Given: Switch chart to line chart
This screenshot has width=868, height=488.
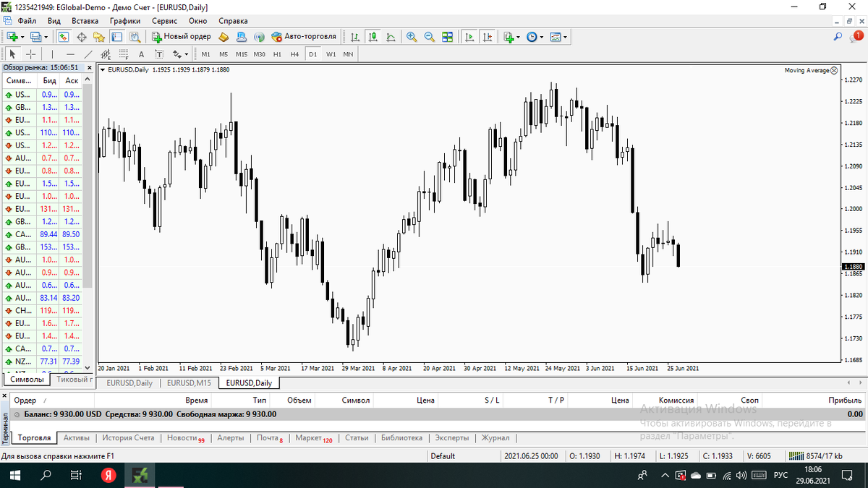Looking at the screenshot, I should [x=391, y=36].
